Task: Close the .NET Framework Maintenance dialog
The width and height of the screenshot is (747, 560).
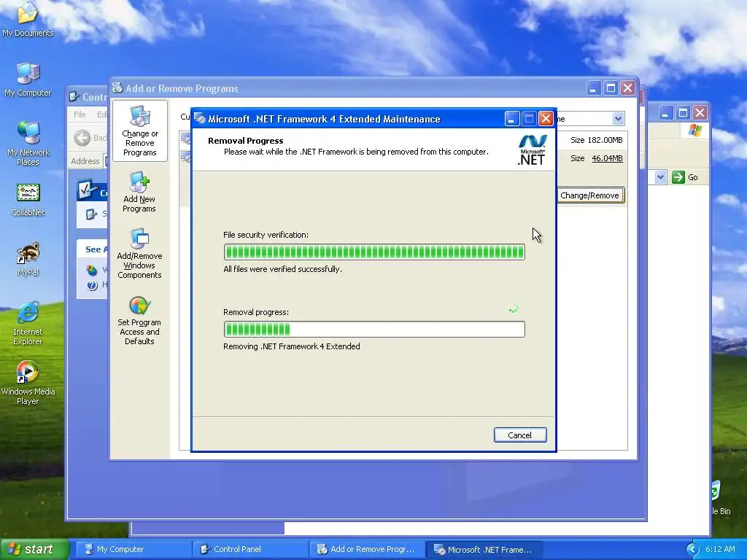Action: pos(546,119)
